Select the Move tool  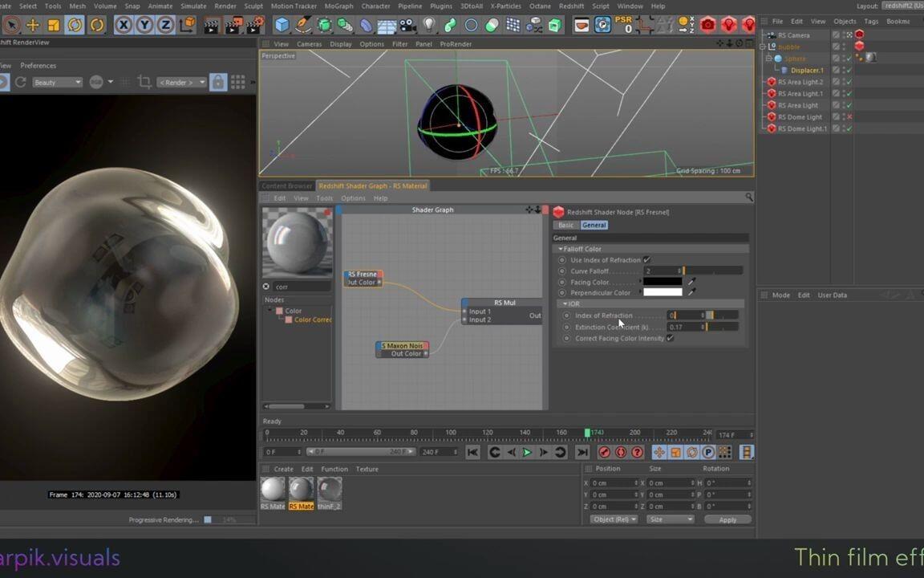coord(33,26)
